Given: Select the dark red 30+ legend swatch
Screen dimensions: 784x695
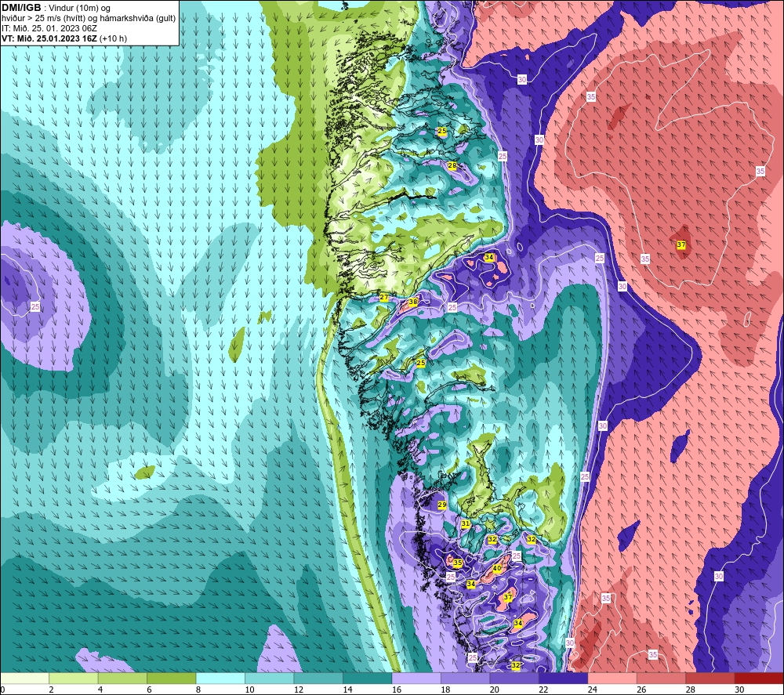Looking at the screenshot, I should click(760, 678).
